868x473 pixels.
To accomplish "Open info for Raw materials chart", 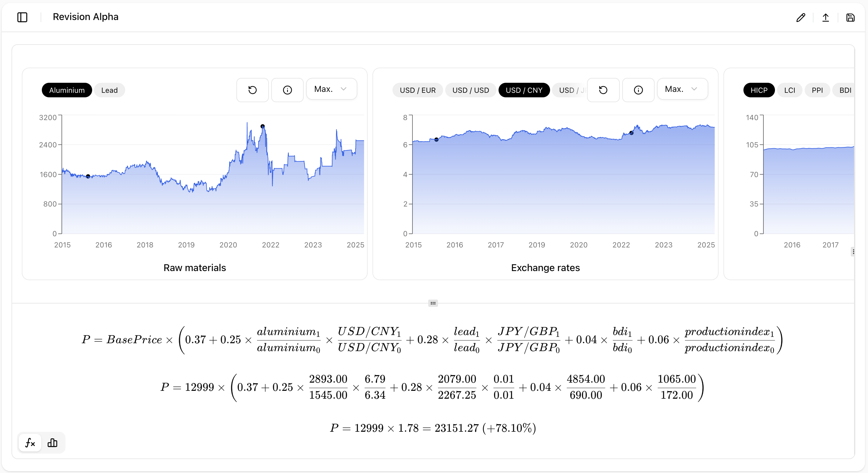I will point(287,90).
